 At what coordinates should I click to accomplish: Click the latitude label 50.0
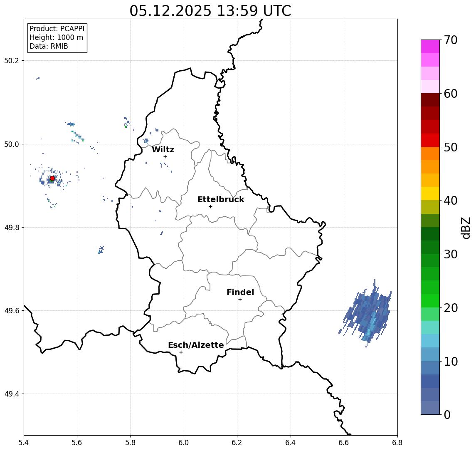click(12, 144)
